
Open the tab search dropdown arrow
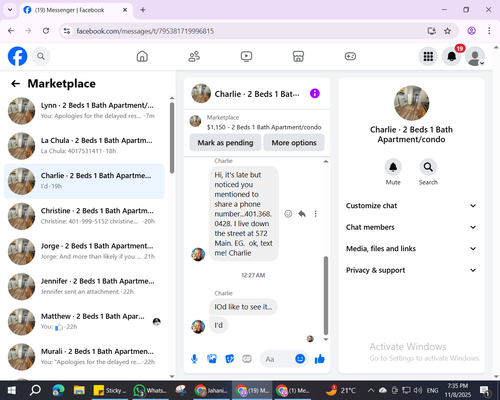[x=10, y=10]
